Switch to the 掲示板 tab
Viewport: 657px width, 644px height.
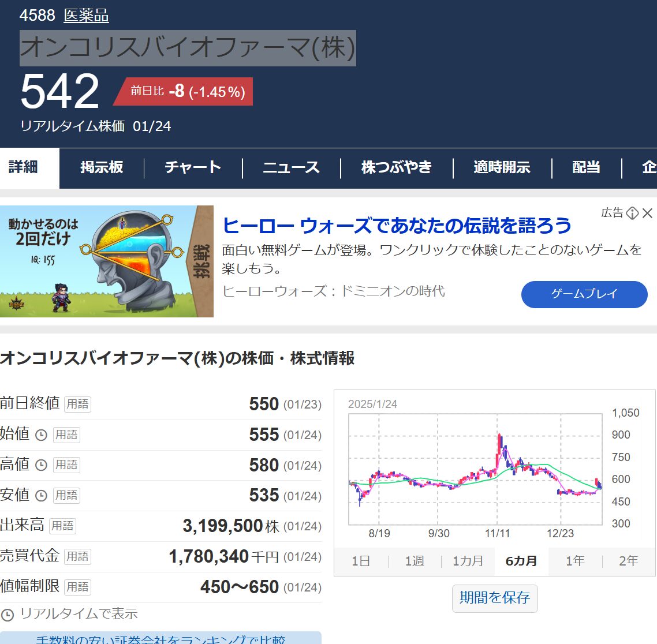pyautogui.click(x=102, y=167)
